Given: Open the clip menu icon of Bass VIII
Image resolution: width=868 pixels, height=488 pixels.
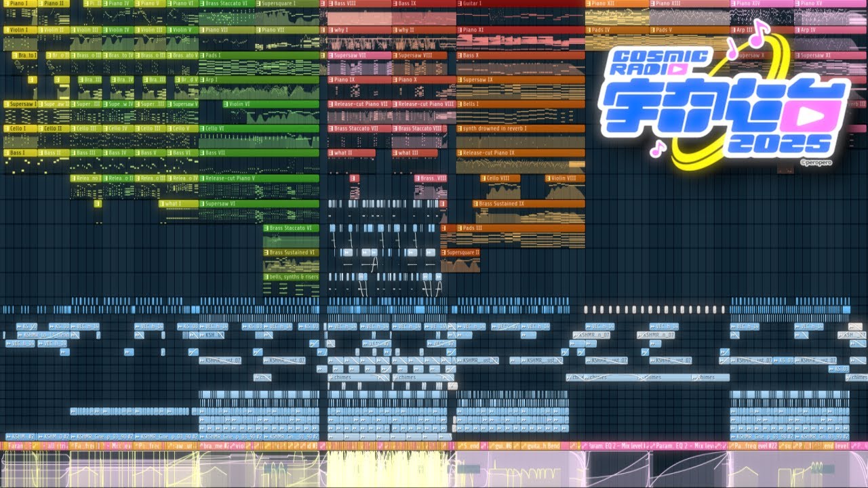Looking at the screenshot, I should 331,3.
